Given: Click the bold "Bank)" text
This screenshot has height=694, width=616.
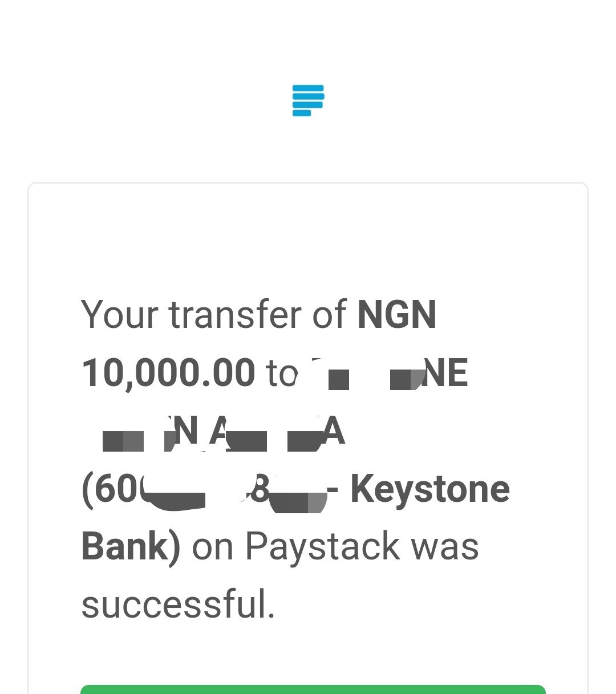Looking at the screenshot, I should click(131, 546).
